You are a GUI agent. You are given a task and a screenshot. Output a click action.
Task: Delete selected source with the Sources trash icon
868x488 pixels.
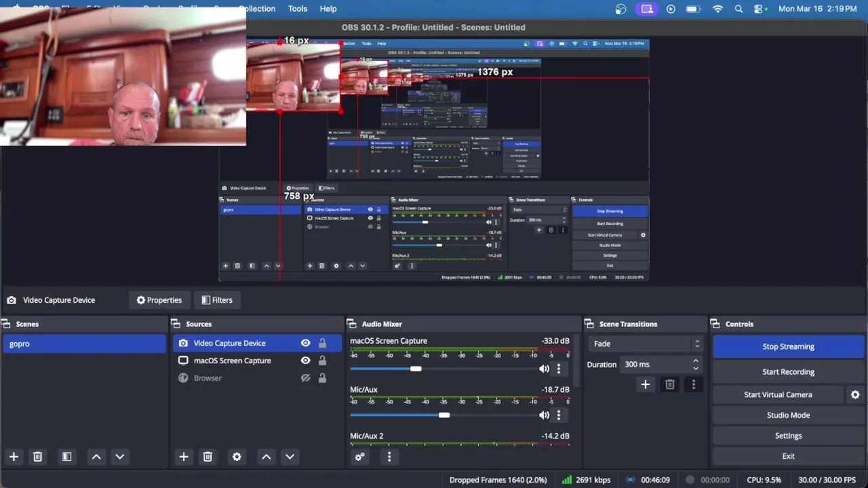pyautogui.click(x=208, y=457)
